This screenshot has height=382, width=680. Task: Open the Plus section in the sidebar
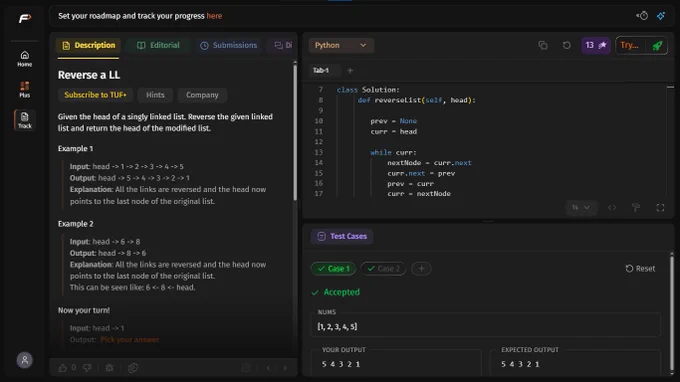[x=25, y=89]
